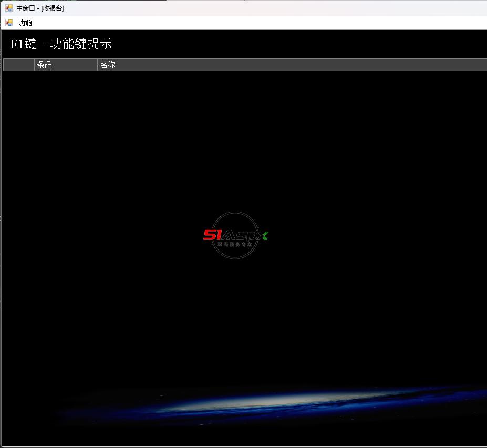Click the F1键--功能键提示 label
The height and width of the screenshot is (448, 487).
coord(61,44)
